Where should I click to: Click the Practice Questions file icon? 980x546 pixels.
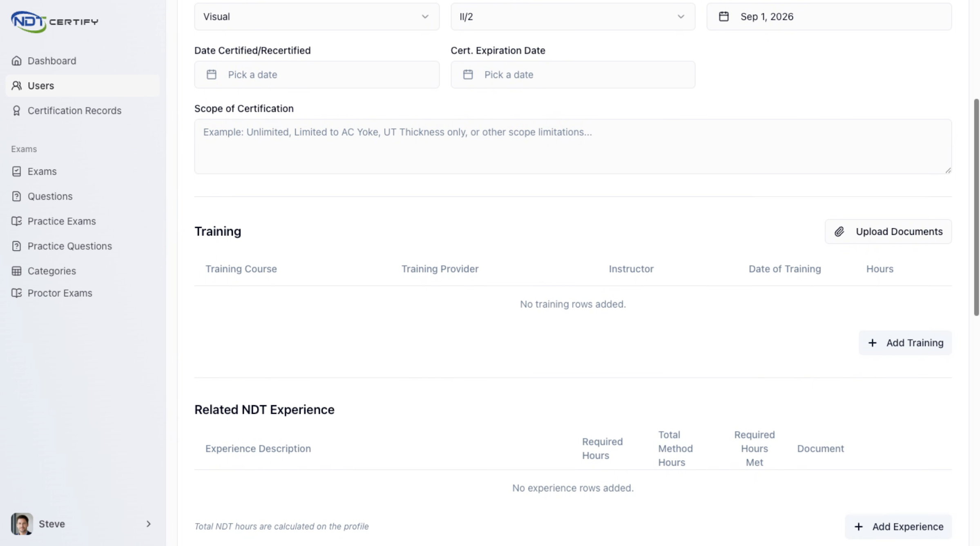pyautogui.click(x=16, y=246)
